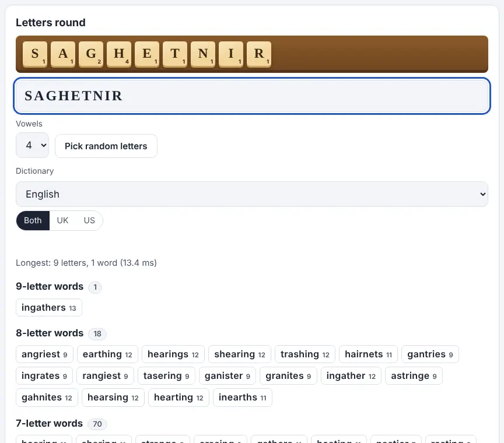Viewport: 504px width, 443px height.
Task: Click the word hairnets
Action: [368, 354]
